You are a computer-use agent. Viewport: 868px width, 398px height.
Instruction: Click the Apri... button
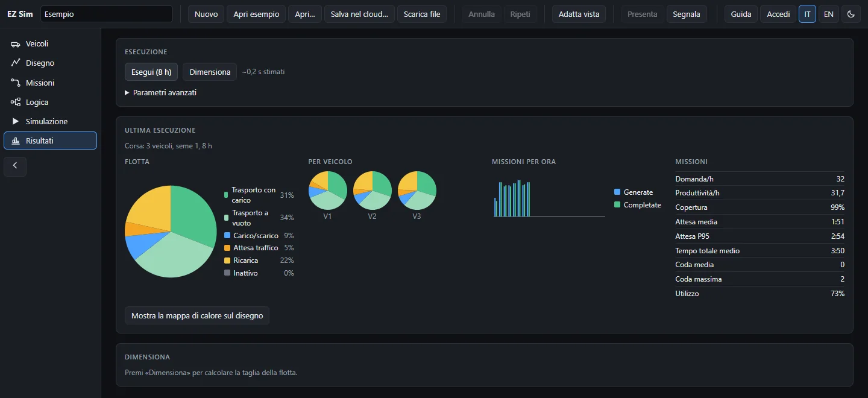coord(305,14)
